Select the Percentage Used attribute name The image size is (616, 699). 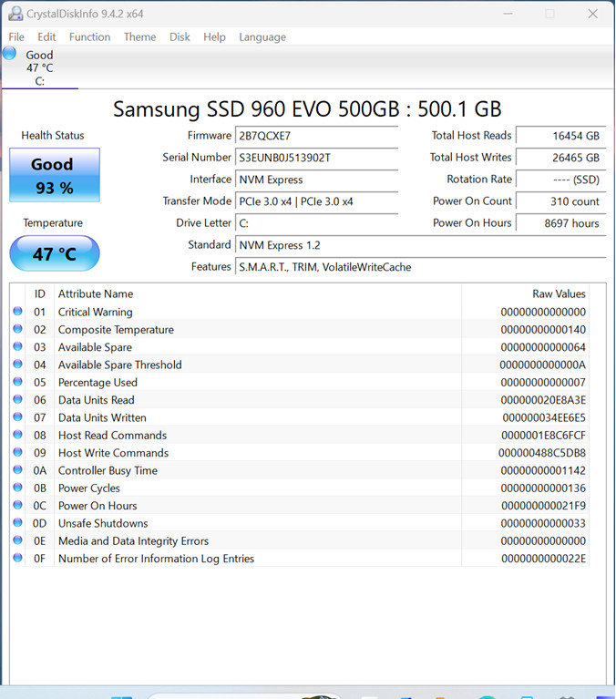click(98, 383)
